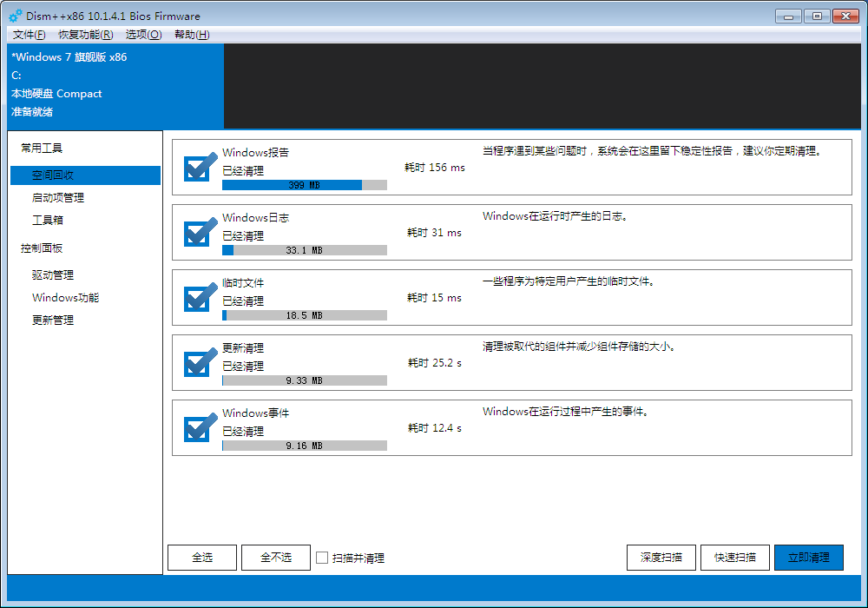
Task: Click the 耗时 31 ms text
Action: tap(435, 233)
